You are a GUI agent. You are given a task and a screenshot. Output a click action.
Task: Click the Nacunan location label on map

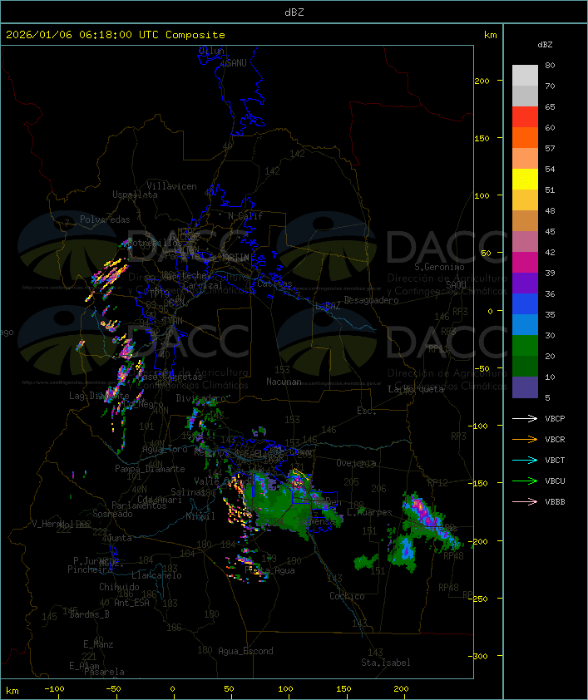point(284,382)
